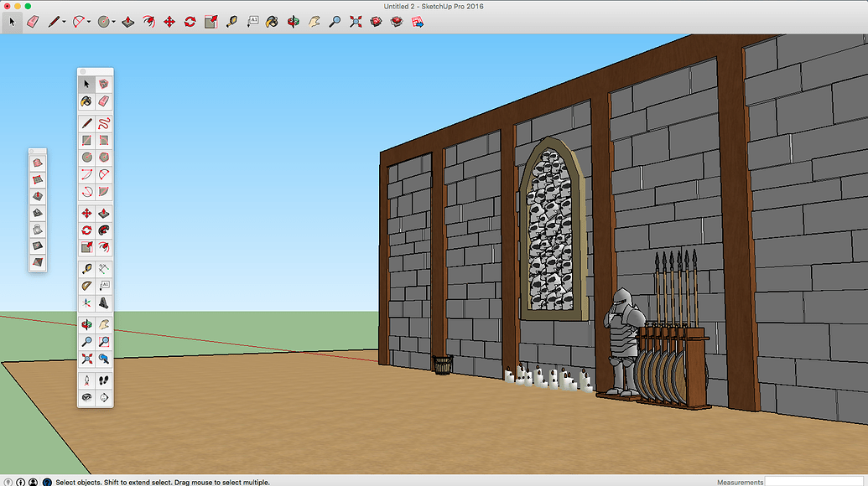The height and width of the screenshot is (486, 868).
Task: Choose the Tape Measure tool
Action: coord(231,23)
